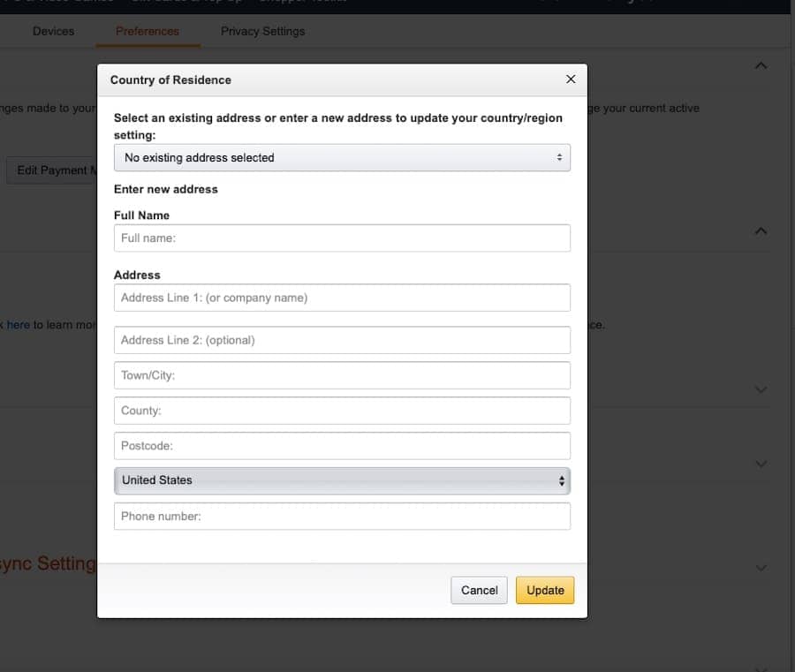Screen dimensions: 795x672
Task: Switch to the Privacy Settings tab
Action: pyautogui.click(x=262, y=32)
